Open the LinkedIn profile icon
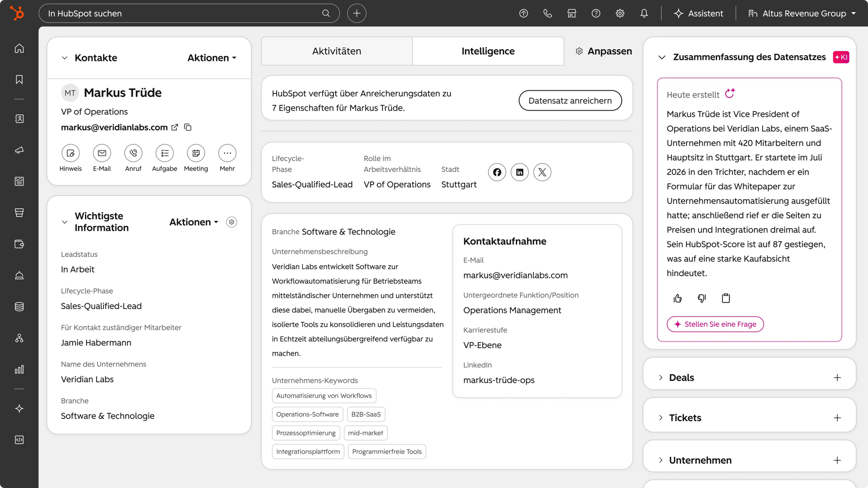The height and width of the screenshot is (488, 868). 519,172
